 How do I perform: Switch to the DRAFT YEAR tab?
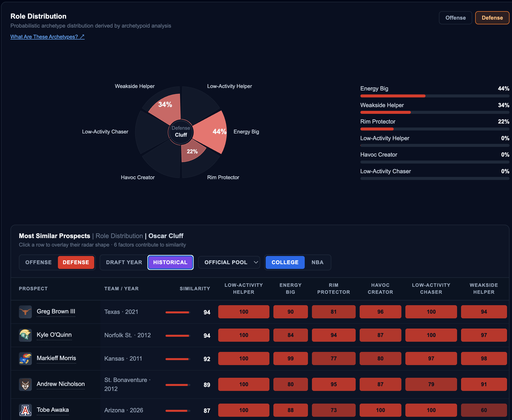[124, 262]
